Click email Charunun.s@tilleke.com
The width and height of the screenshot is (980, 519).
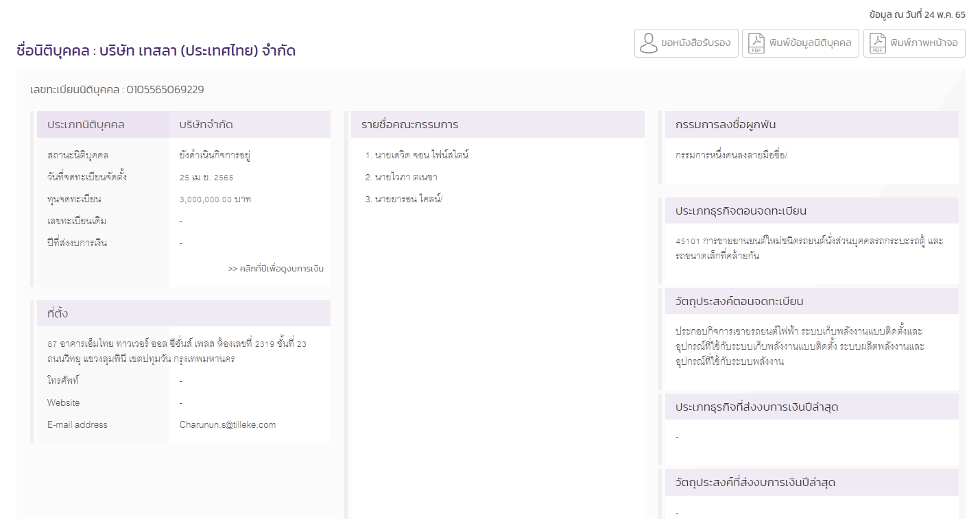tap(228, 425)
